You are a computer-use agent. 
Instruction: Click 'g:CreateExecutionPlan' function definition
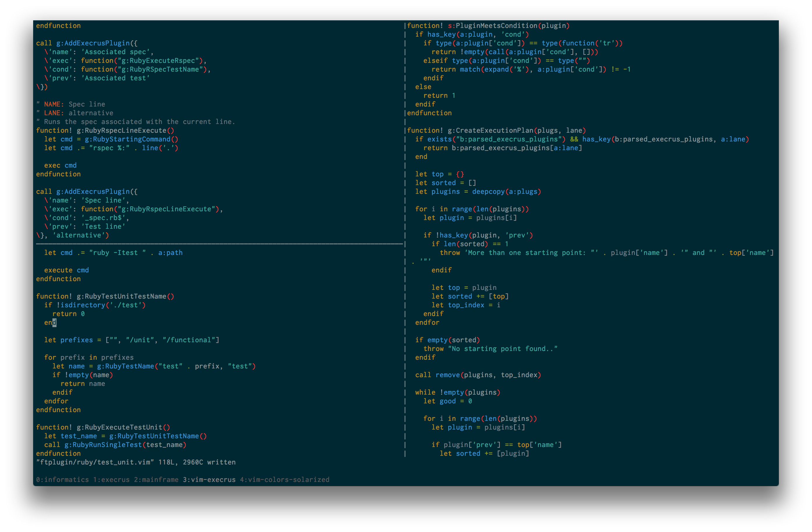click(490, 131)
